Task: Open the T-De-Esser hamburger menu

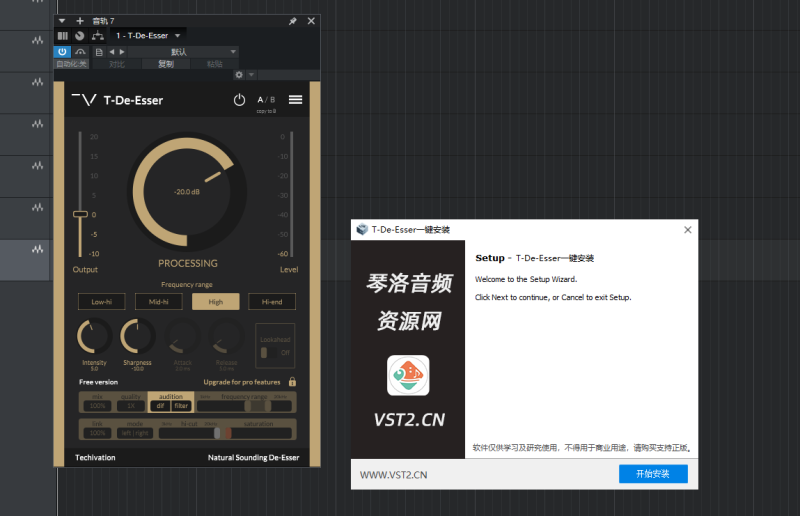Action: (x=295, y=99)
